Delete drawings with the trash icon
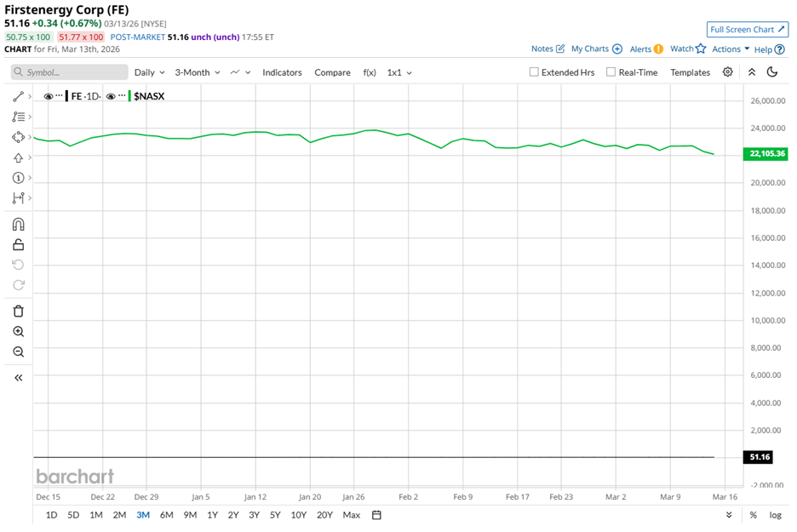This screenshot has height=532, width=797. tap(18, 312)
